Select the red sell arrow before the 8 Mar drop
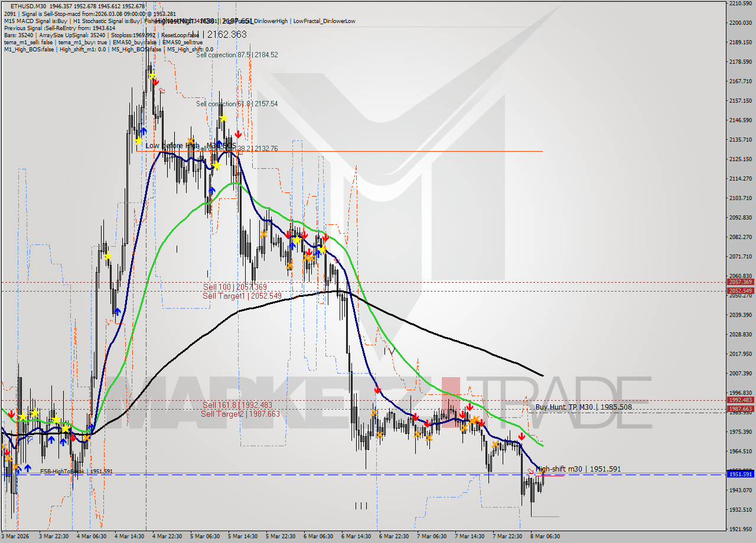Viewport: 756px width, 543px height. click(x=522, y=437)
